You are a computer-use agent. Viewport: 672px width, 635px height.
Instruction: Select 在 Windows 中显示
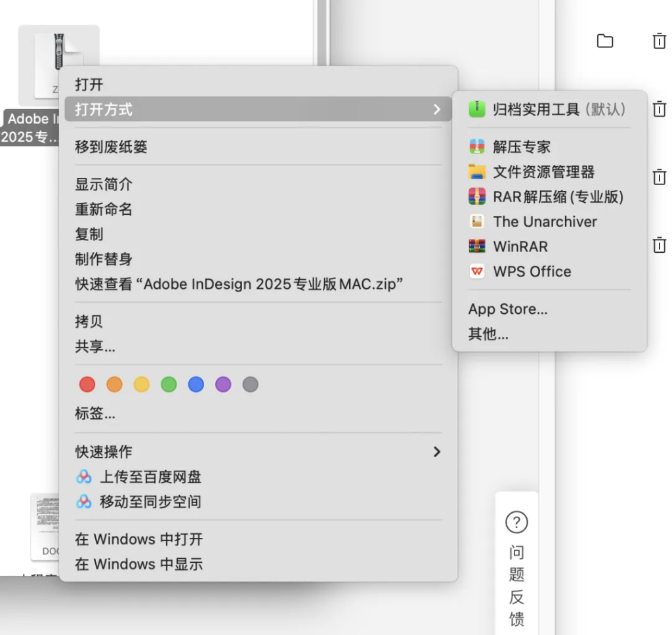pyautogui.click(x=258, y=564)
